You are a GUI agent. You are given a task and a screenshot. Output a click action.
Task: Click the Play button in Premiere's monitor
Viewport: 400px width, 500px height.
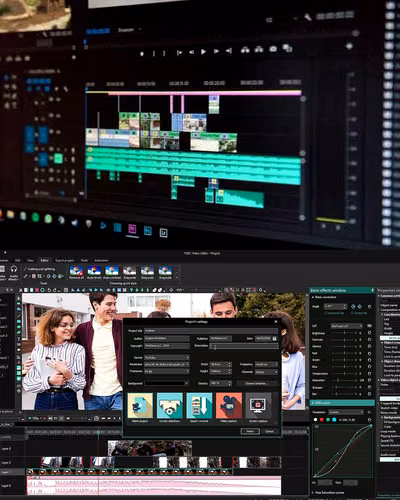203,52
